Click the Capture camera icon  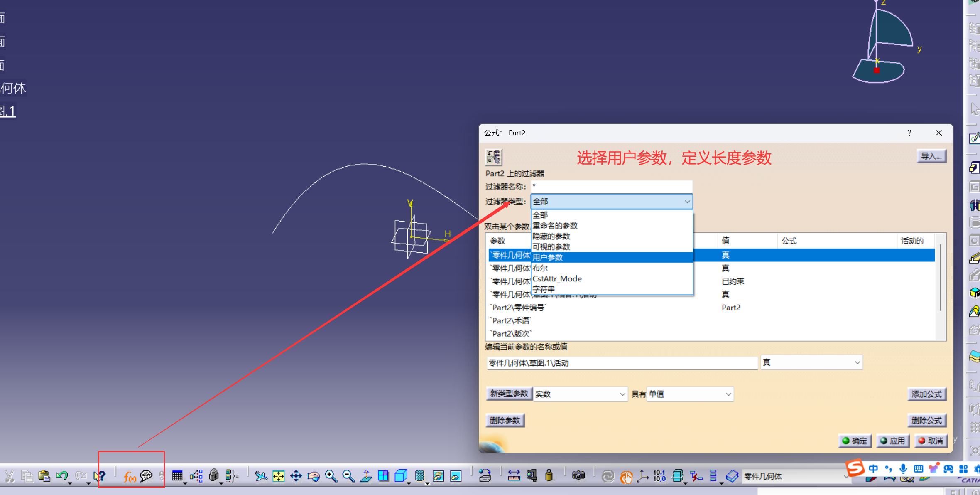578,476
